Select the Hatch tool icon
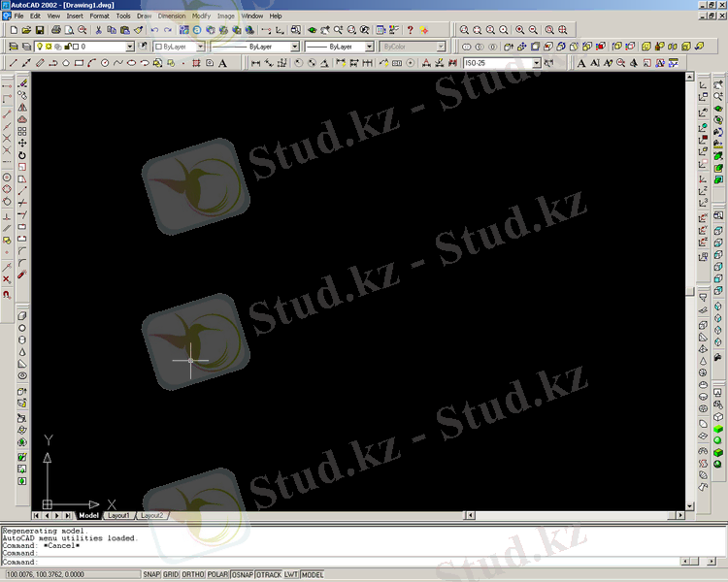728x582 pixels. [196, 63]
